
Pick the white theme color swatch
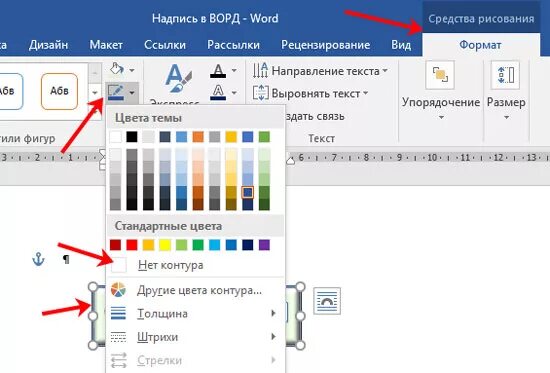click(x=115, y=137)
